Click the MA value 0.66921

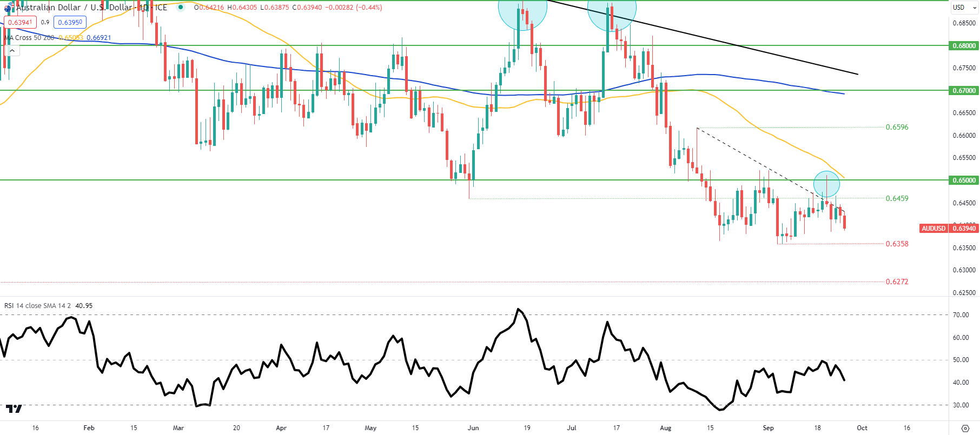(x=99, y=38)
